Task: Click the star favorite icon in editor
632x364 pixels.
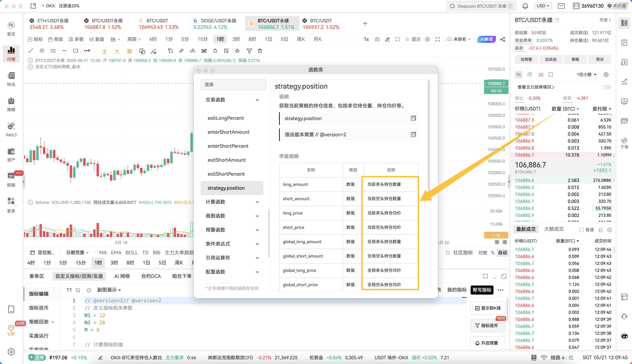Action: tap(88, 290)
